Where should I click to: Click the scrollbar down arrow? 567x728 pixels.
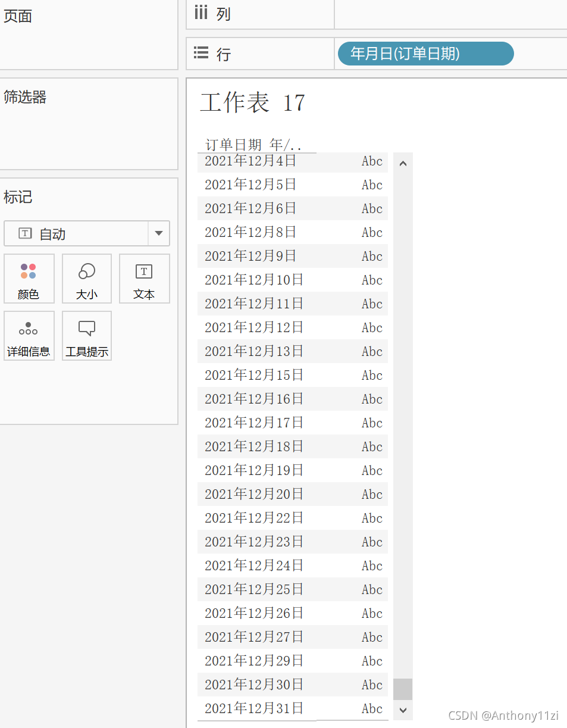tap(403, 710)
